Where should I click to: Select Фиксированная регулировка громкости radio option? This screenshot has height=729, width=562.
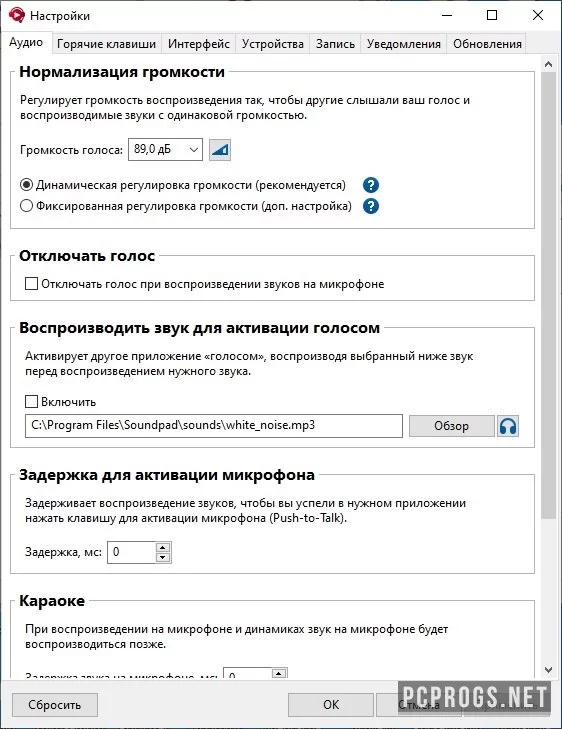click(26, 206)
